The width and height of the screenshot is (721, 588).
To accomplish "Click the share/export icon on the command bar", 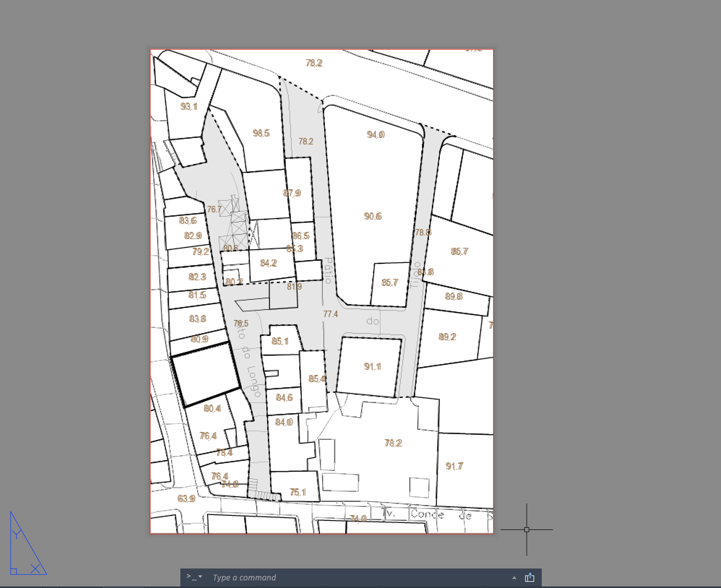I will pyautogui.click(x=529, y=577).
